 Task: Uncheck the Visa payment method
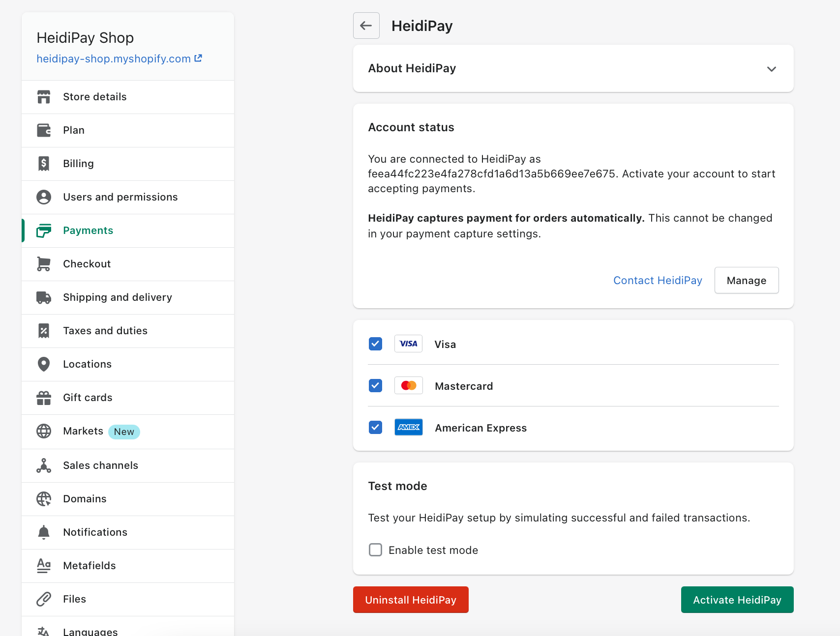(x=375, y=344)
